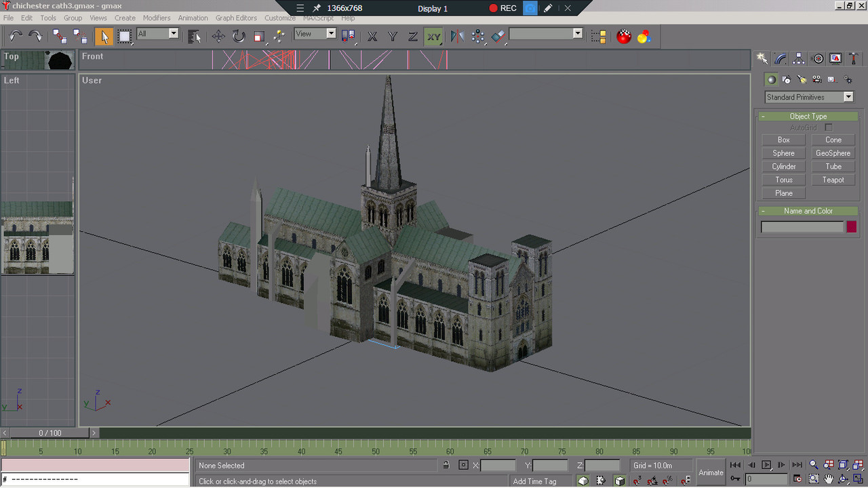
Task: Click the Undo arrow icon
Action: [x=16, y=36]
